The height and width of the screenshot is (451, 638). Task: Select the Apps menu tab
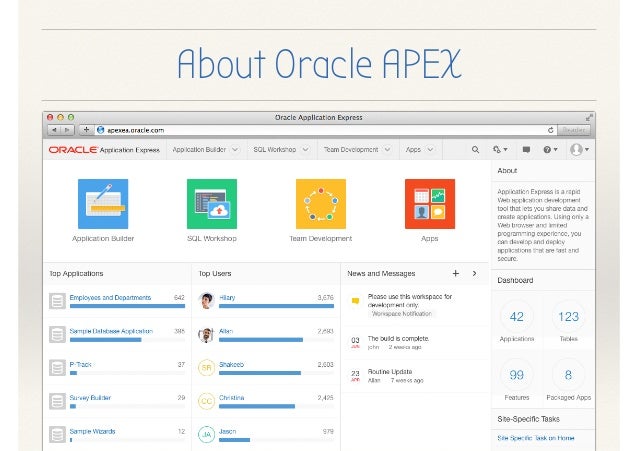coord(412,150)
